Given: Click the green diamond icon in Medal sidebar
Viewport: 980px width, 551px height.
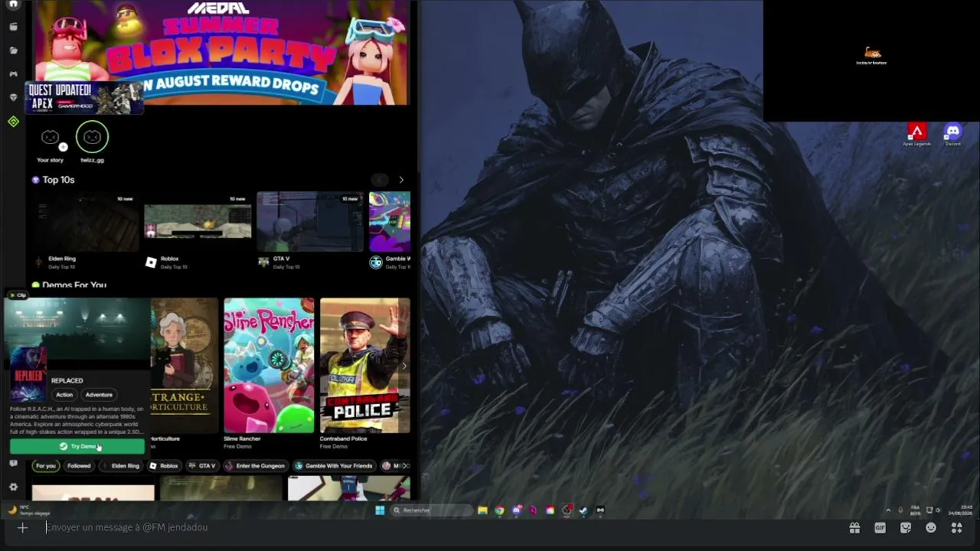Looking at the screenshot, I should 13,122.
